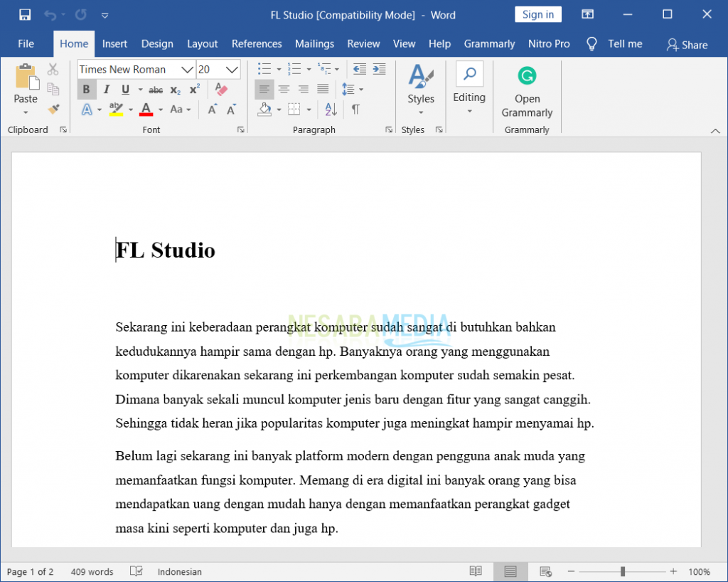
Task: Increase font size with grow icon
Action: point(212,110)
